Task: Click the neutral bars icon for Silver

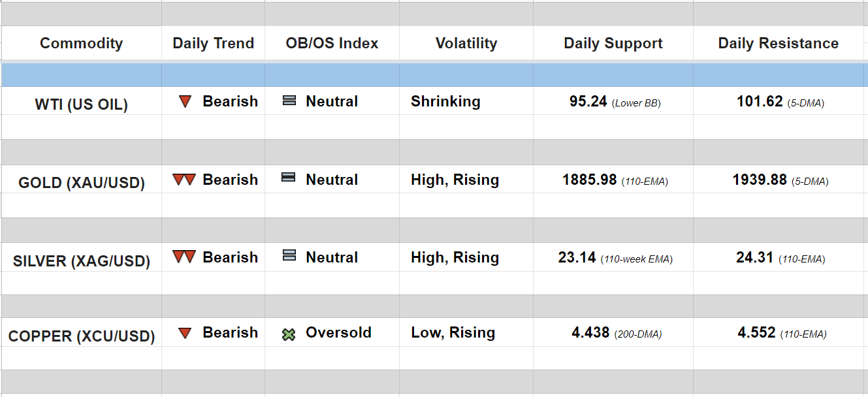Action: click(x=289, y=256)
